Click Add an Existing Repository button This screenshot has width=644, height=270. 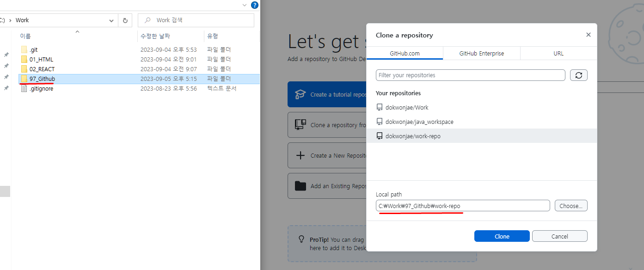pyautogui.click(x=327, y=186)
